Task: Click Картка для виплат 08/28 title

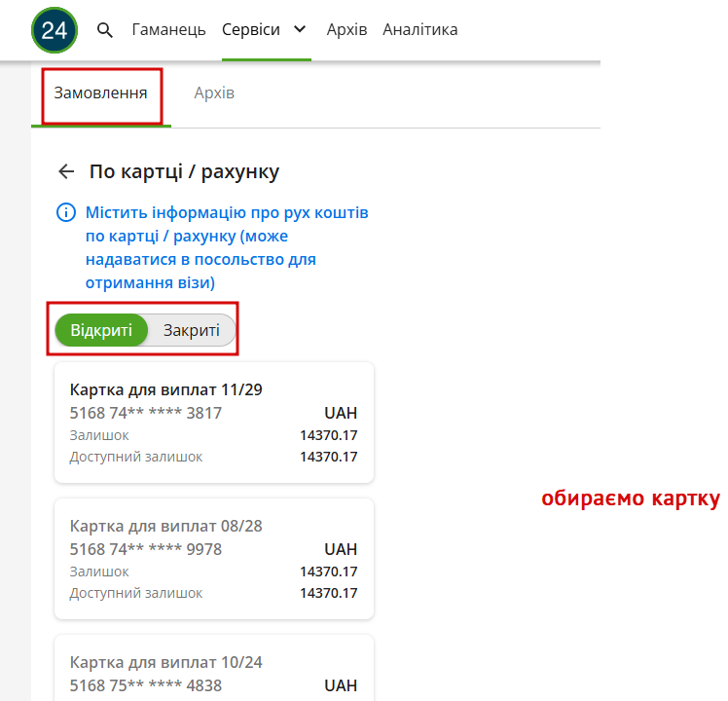Action: pyautogui.click(x=165, y=526)
